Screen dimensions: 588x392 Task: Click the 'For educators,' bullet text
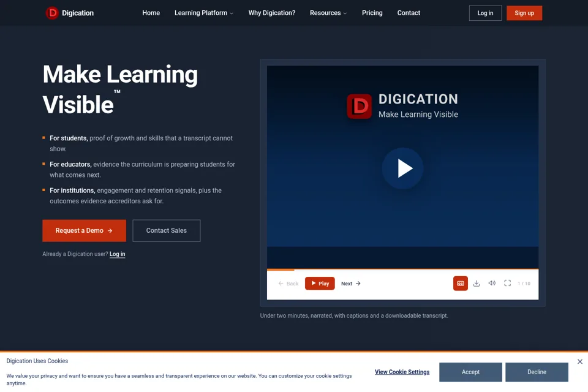click(70, 164)
